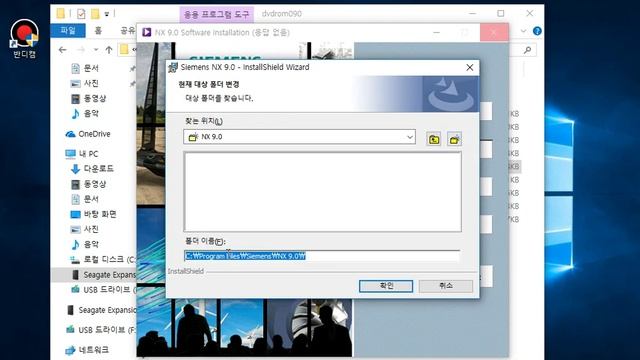Click the Explorer forward arrow

pyautogui.click(x=81, y=50)
